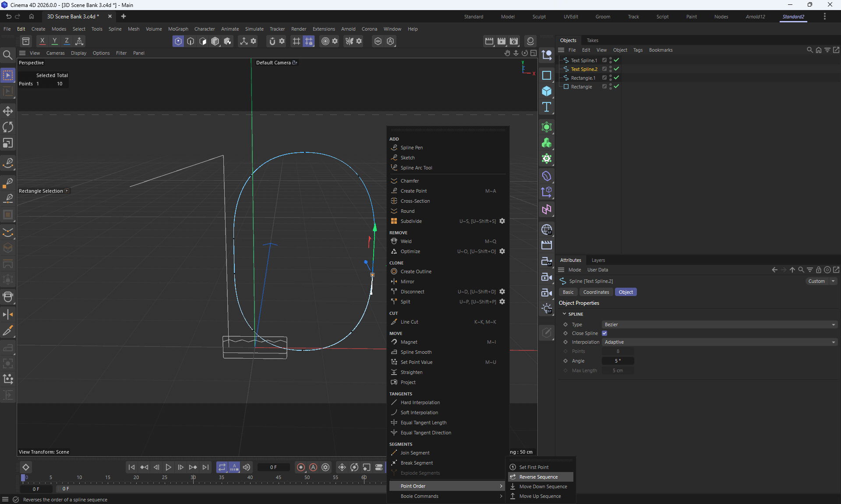Open the spline Type dropdown
The width and height of the screenshot is (841, 504).
719,324
